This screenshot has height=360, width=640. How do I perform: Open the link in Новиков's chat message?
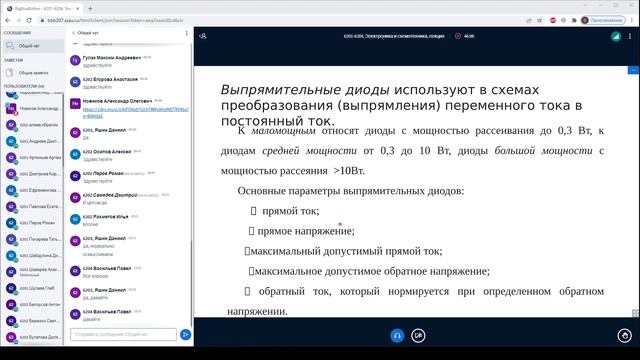pos(136,113)
